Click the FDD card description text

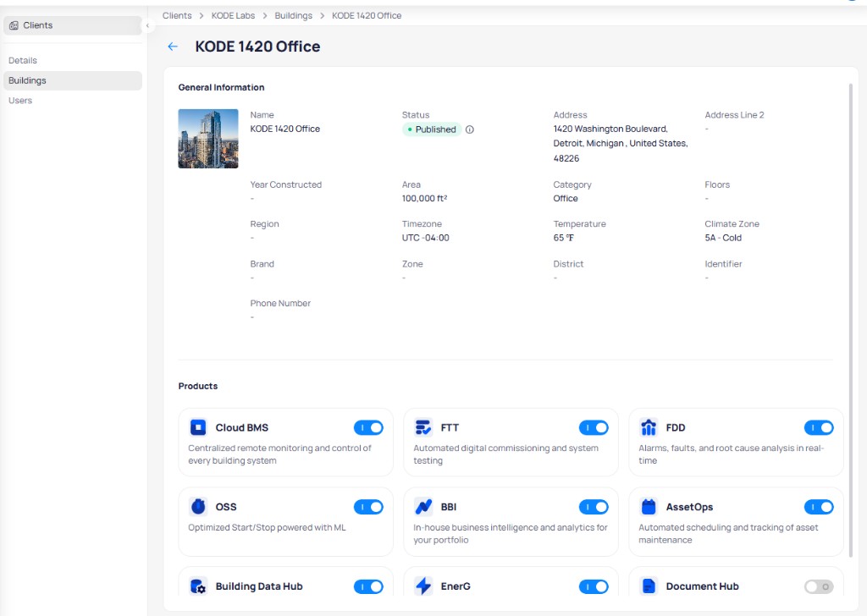(x=731, y=454)
